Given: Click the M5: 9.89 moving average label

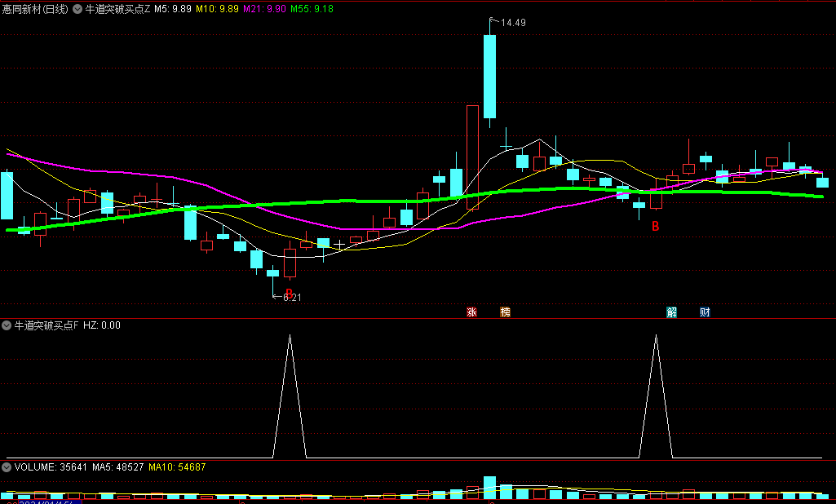Looking at the screenshot, I should 173,9.
